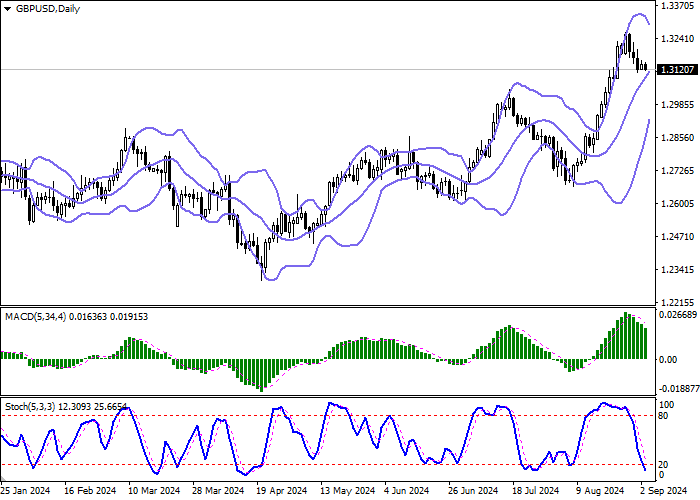
Task: Select the 1.27265 price axis value
Action: (x=677, y=171)
